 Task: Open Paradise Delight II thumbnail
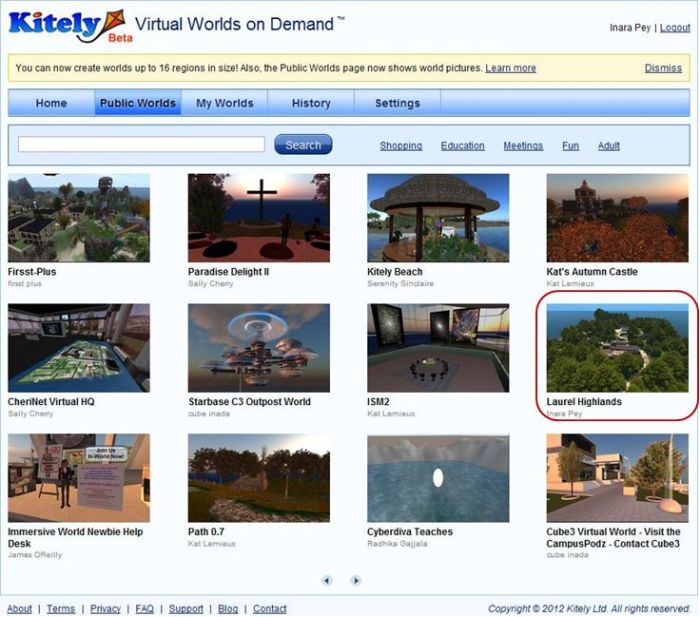coord(258,218)
